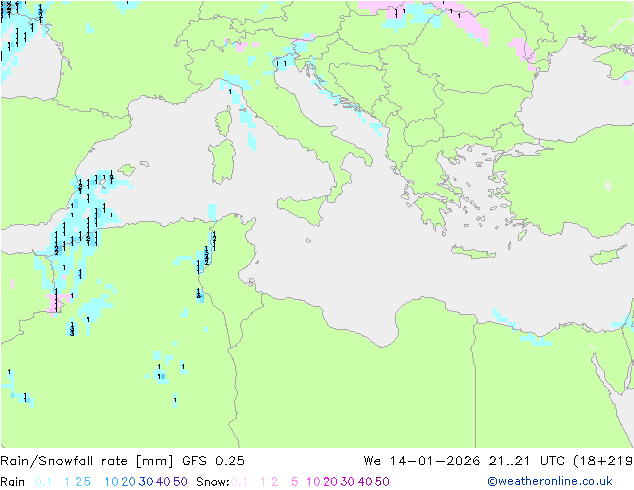Select the Snow legend value 40
This screenshot has height=490, width=634.
tap(365, 482)
